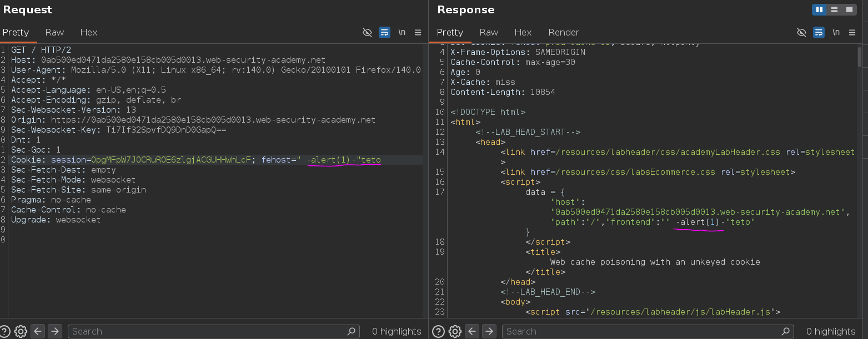
Task: Click the labsEcommerce.css link line
Action: (x=648, y=172)
